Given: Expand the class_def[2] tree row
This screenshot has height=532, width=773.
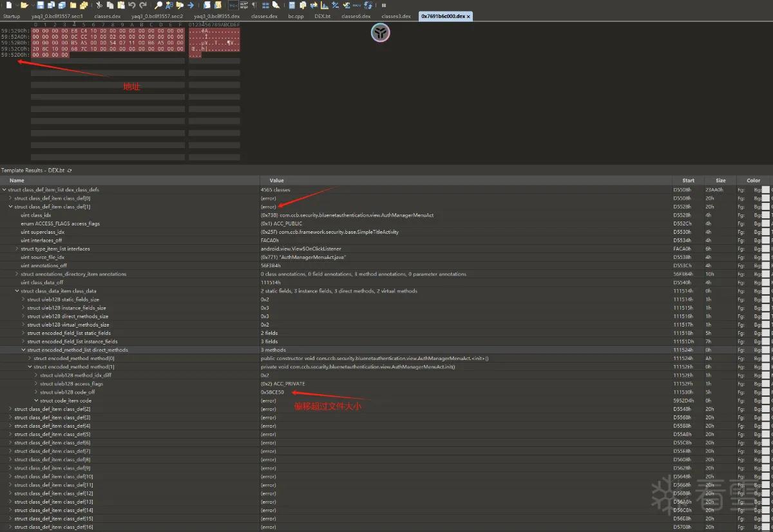Looking at the screenshot, I should [x=11, y=409].
